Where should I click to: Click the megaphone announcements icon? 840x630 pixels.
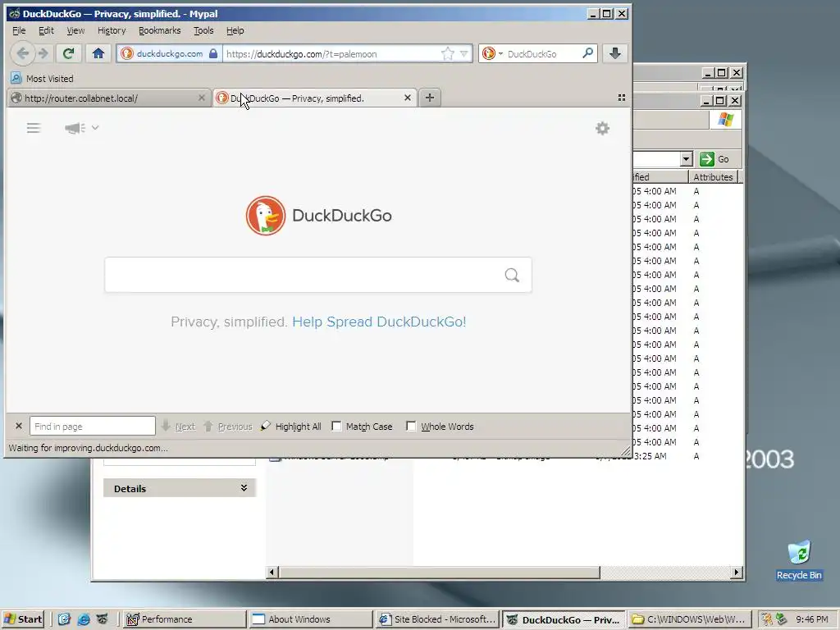(75, 128)
